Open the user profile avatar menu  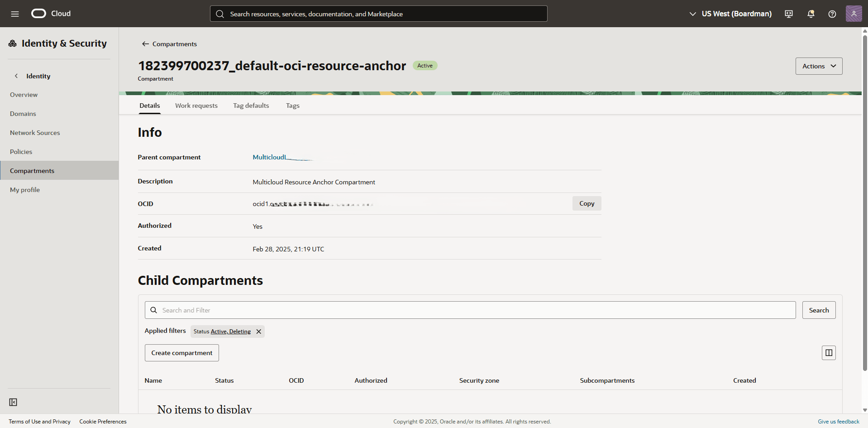(854, 14)
